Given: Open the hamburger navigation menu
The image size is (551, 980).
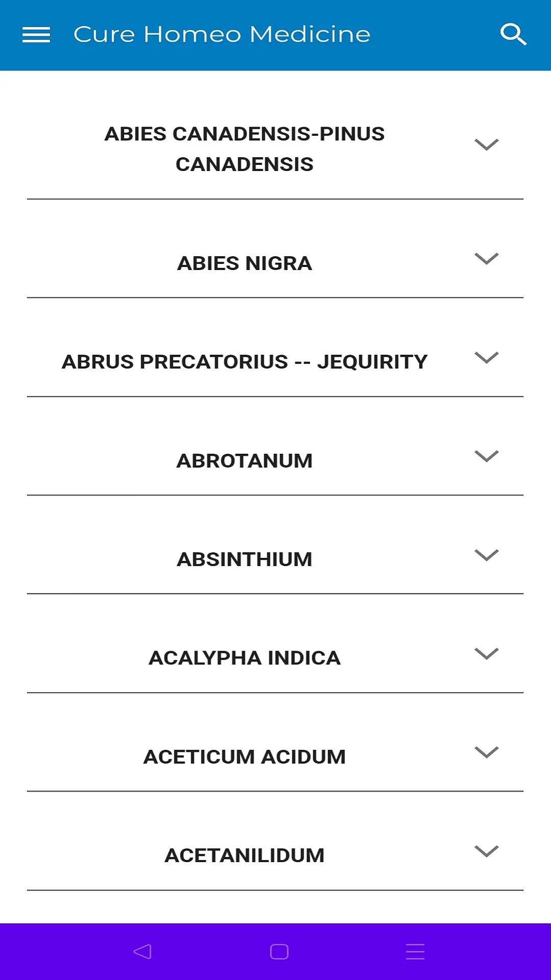Looking at the screenshot, I should coord(36,35).
